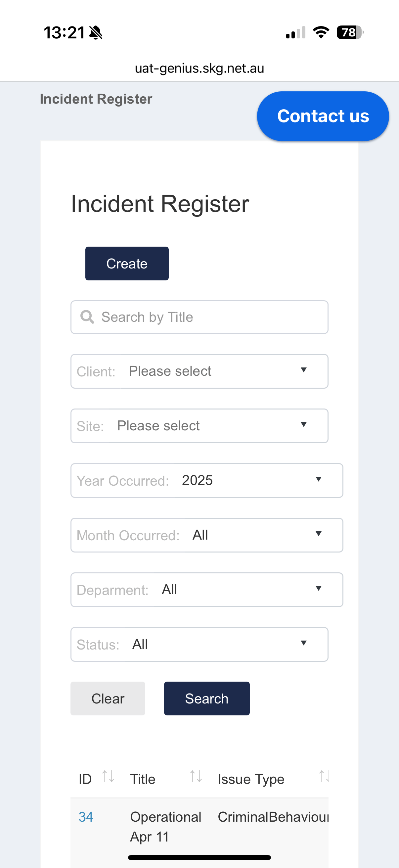Image resolution: width=399 pixels, height=868 pixels.
Task: Focus the Search by Title field
Action: (199, 317)
